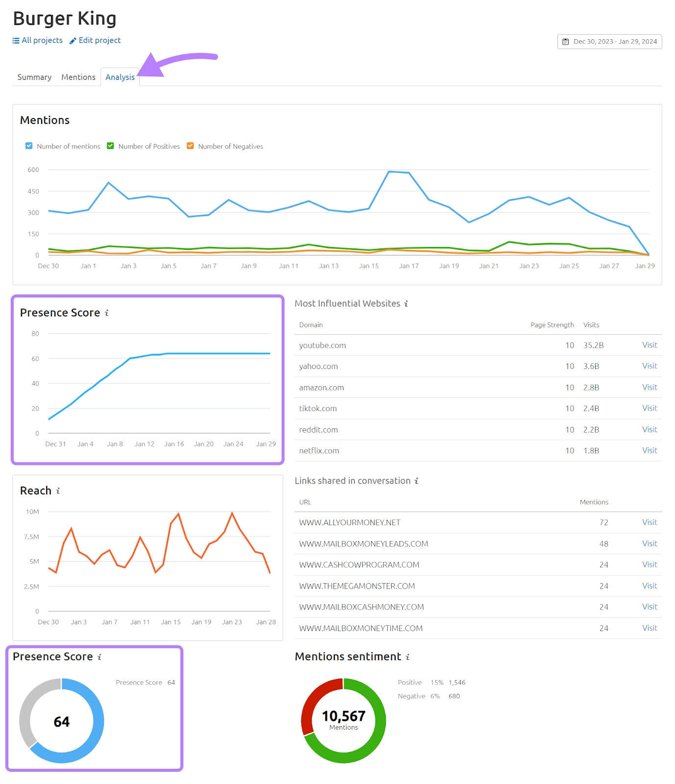Image resolution: width=675 pixels, height=784 pixels.
Task: Click the Presence Score 64 legend entry
Action: click(145, 683)
